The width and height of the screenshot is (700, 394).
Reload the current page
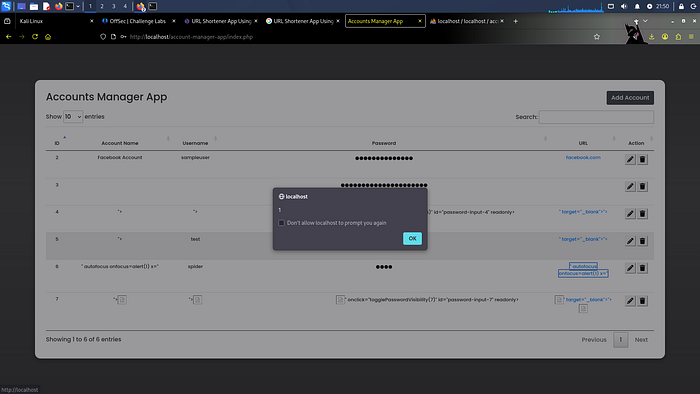coord(35,37)
